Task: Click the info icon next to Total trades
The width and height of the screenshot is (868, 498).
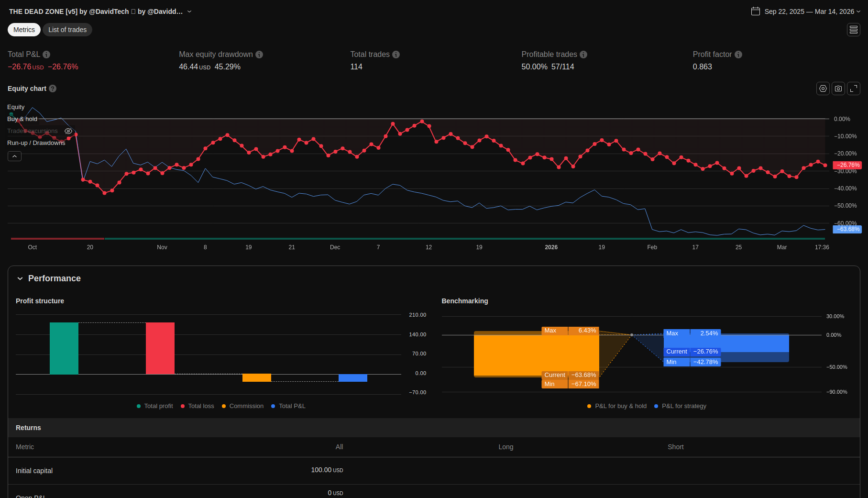Action: (x=396, y=55)
